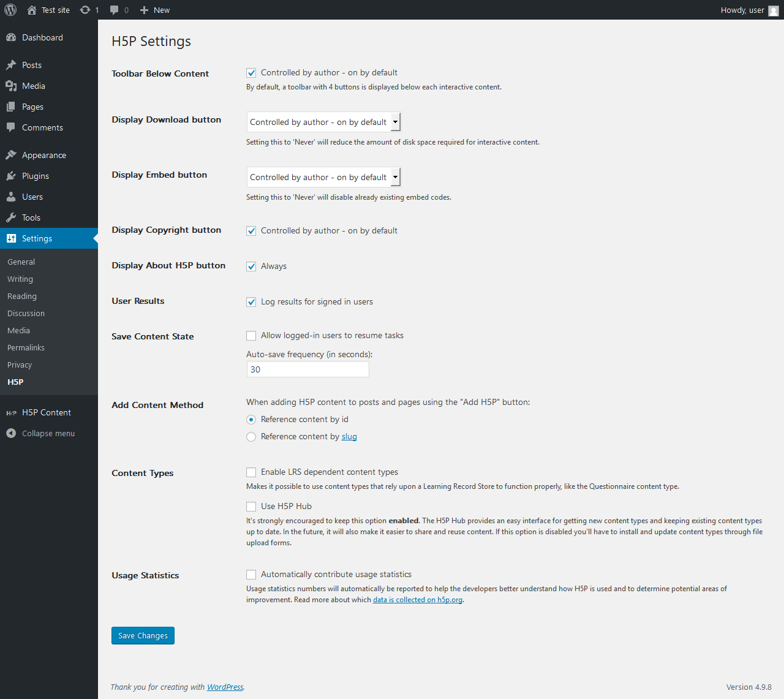Click the WordPress logo icon
The height and width of the screenshot is (699, 784).
(x=10, y=10)
